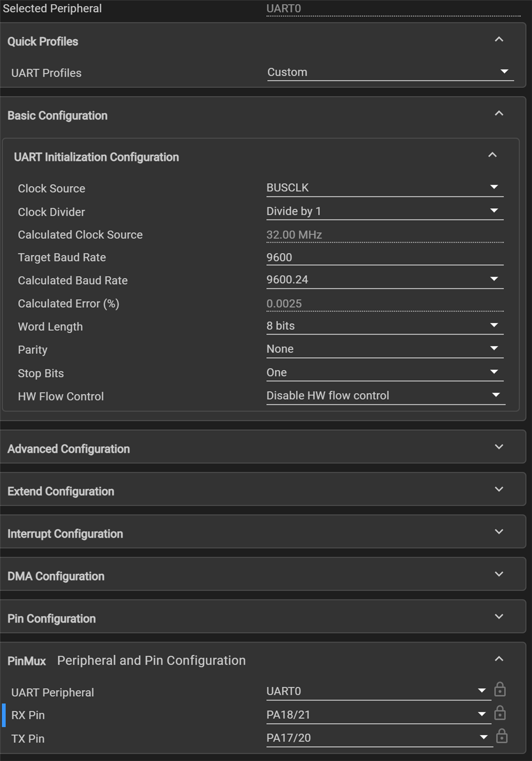Open the UART Profiles dropdown
532x761 pixels.
coord(390,72)
